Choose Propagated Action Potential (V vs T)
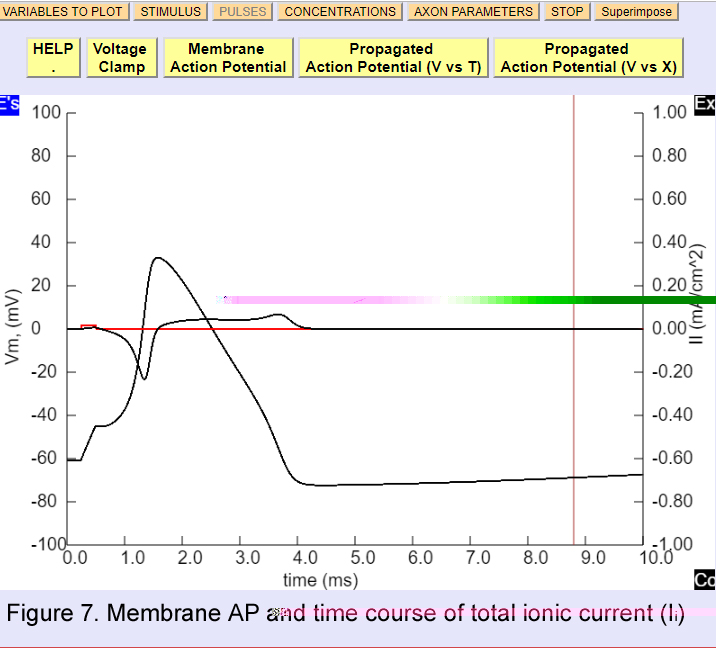Screen dimensions: 716x648 pos(392,58)
